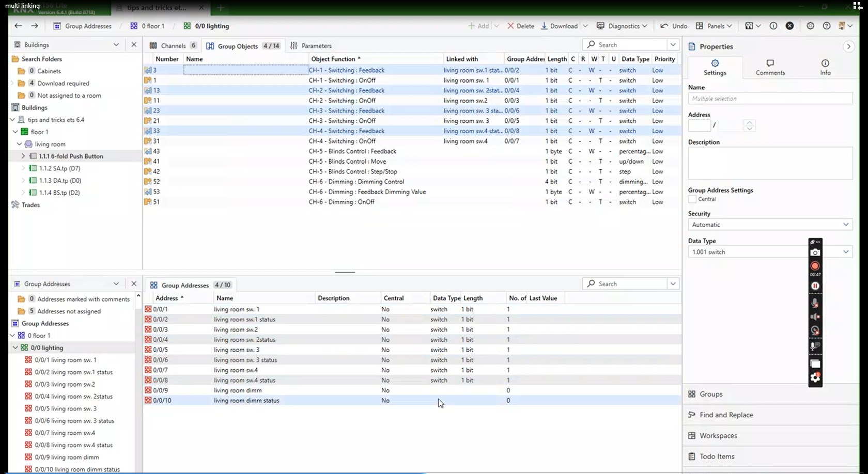Open the settings gear in top toolbar
868x474 pixels.
pyautogui.click(x=810, y=26)
